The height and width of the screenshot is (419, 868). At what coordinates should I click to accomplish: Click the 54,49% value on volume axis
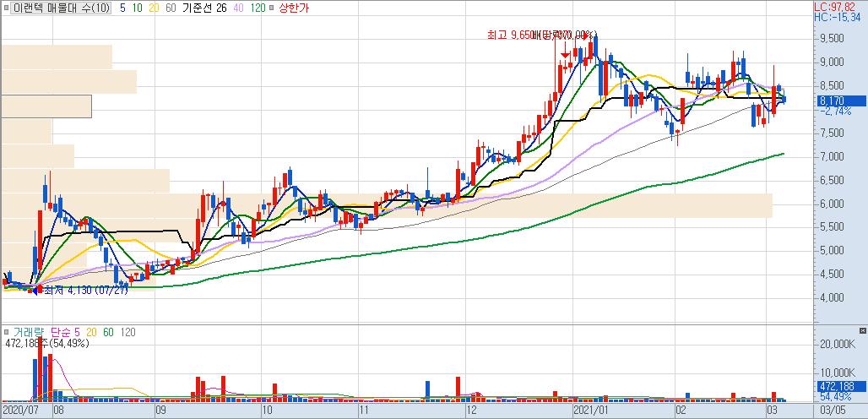pos(836,397)
